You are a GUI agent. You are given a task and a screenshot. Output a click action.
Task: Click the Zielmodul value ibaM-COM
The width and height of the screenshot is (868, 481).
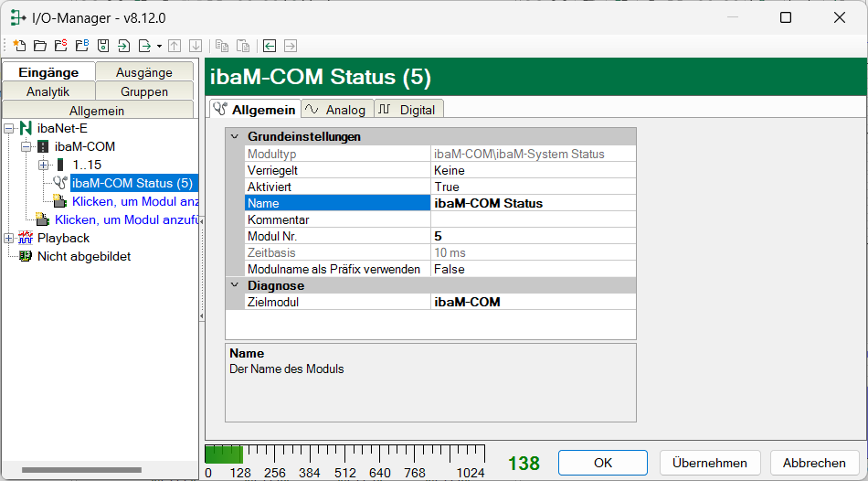click(x=533, y=302)
